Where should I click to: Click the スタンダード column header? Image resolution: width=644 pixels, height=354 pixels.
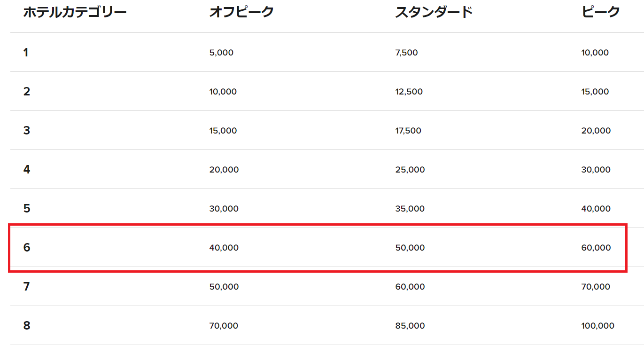coord(434,13)
